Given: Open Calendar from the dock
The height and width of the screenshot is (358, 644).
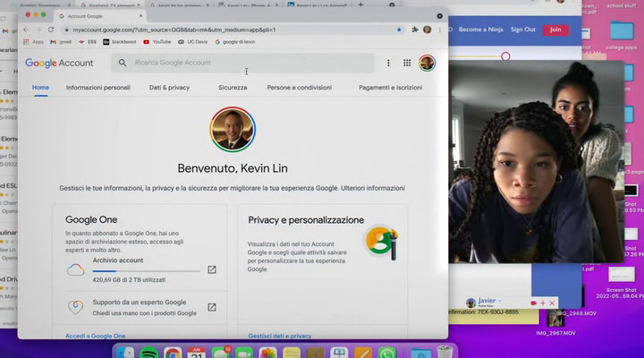Looking at the screenshot, I should coord(196,353).
